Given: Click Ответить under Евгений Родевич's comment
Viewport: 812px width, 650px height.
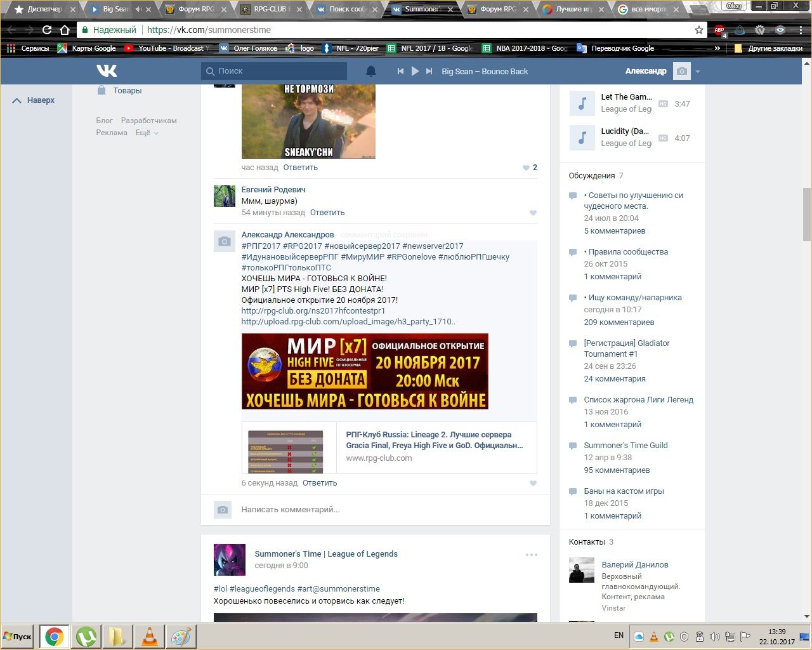Looking at the screenshot, I should [327, 213].
